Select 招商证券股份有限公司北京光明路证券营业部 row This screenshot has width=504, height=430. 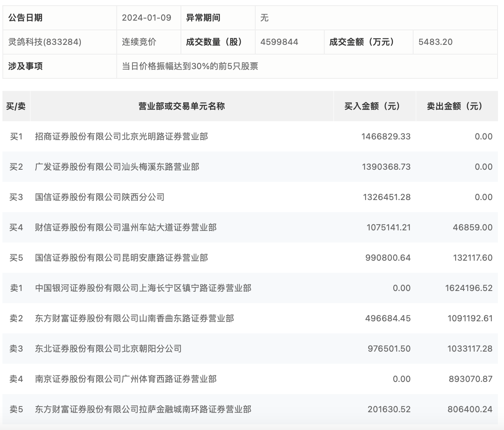pyautogui.click(x=250, y=137)
